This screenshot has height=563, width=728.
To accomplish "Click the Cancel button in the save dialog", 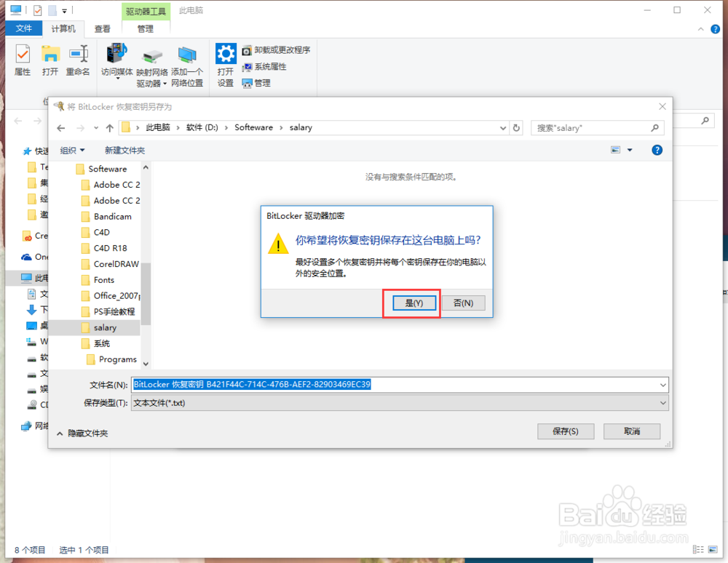I will (631, 431).
